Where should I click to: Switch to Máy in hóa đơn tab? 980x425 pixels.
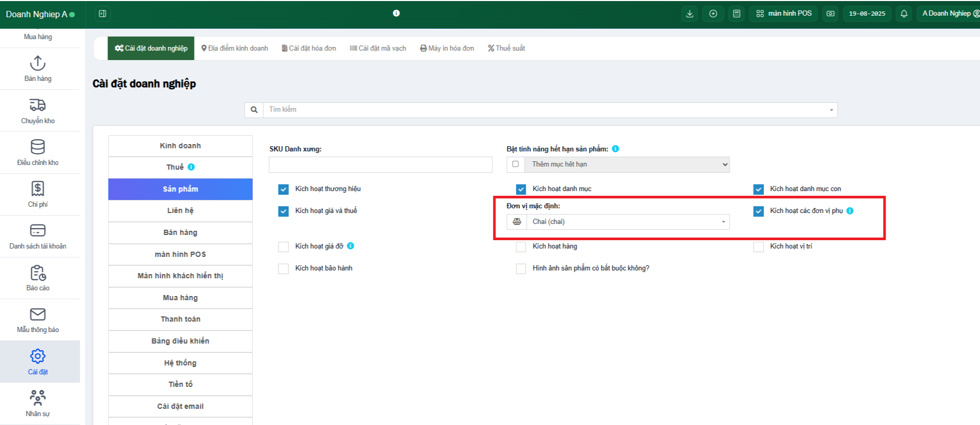click(447, 48)
